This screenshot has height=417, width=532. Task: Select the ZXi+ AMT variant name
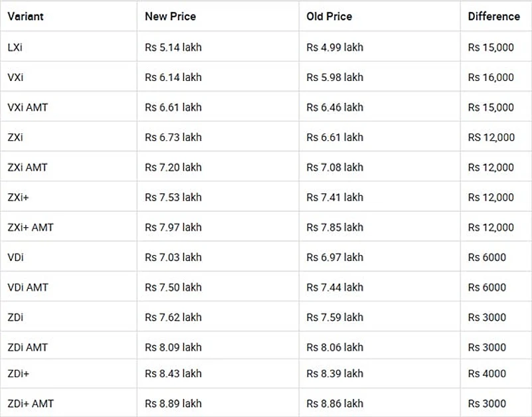[x=31, y=227]
